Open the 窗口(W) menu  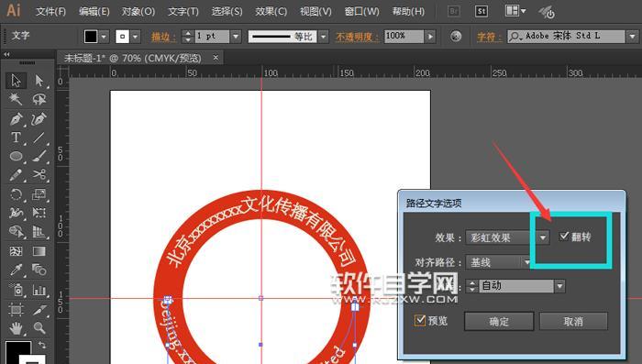pos(362,12)
